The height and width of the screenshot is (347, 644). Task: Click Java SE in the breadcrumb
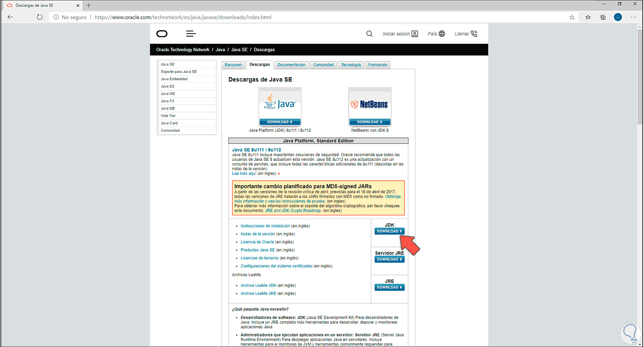pos(239,50)
